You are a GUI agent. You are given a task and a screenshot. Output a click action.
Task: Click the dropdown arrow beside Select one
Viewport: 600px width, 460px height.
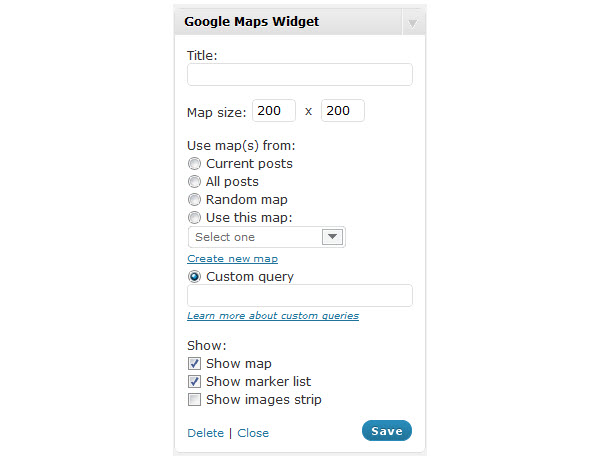click(333, 237)
